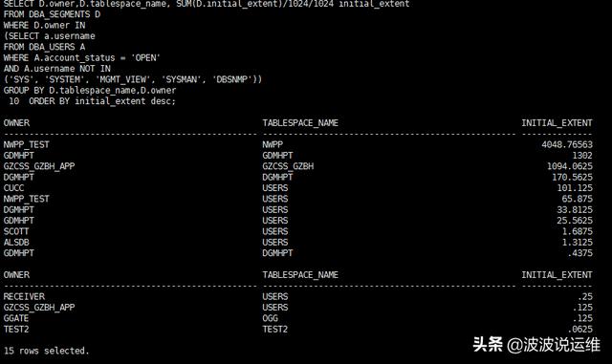Click the value 4048.76563
This screenshot has height=364, width=612.
567,145
